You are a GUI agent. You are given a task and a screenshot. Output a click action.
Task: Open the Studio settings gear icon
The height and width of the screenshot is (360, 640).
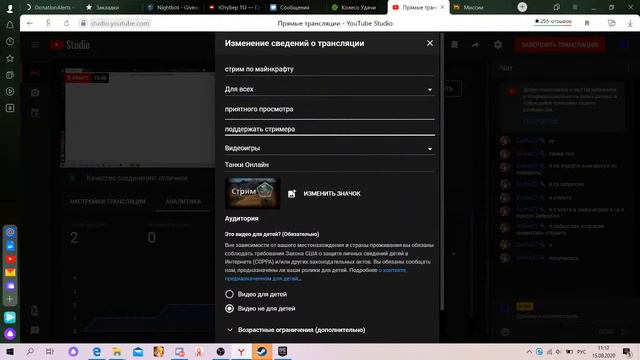pos(498,44)
